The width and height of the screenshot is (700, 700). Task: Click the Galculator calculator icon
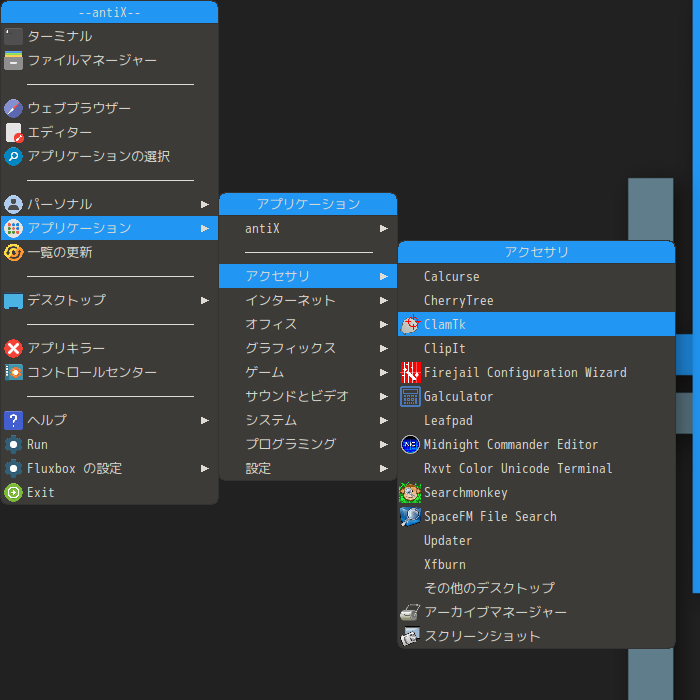pos(410,396)
